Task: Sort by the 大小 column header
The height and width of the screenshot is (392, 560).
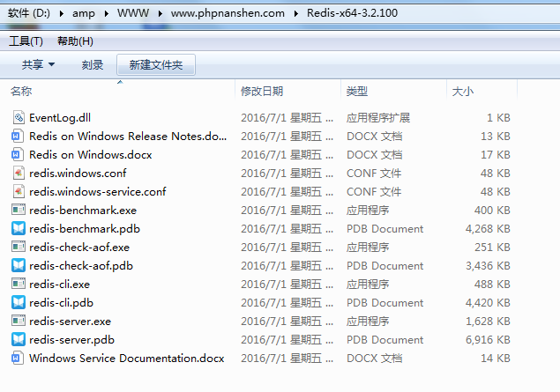Action: (x=463, y=92)
